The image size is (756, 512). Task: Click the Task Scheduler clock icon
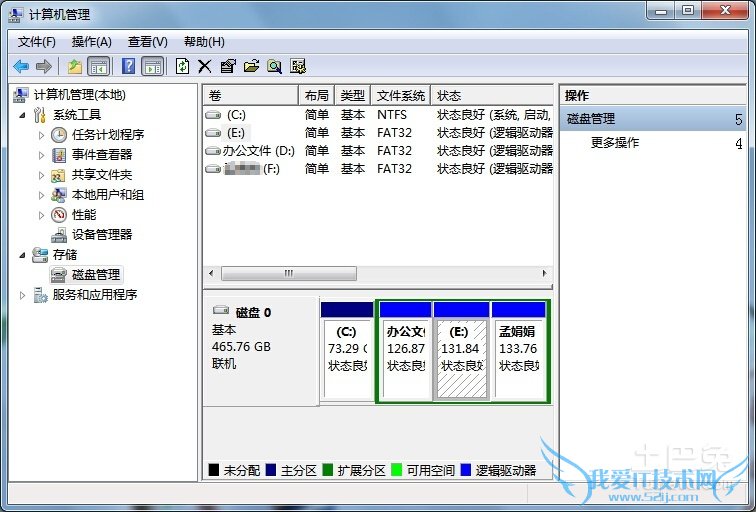pyautogui.click(x=59, y=135)
